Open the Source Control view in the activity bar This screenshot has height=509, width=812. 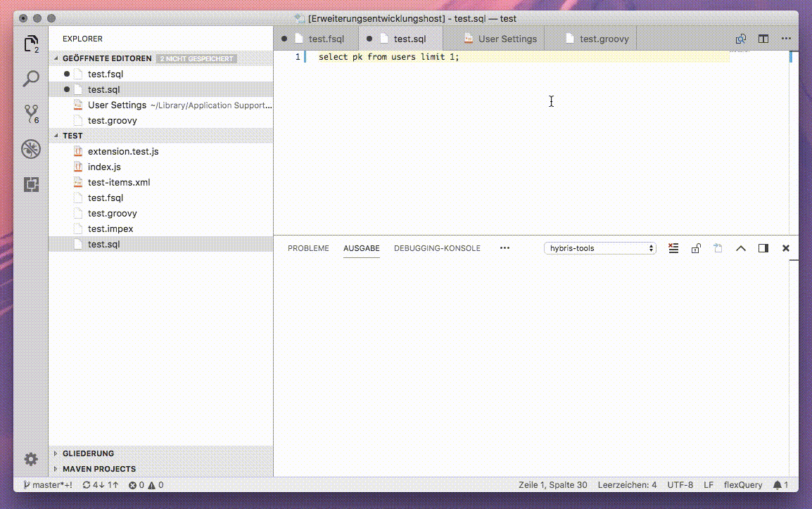click(x=31, y=115)
